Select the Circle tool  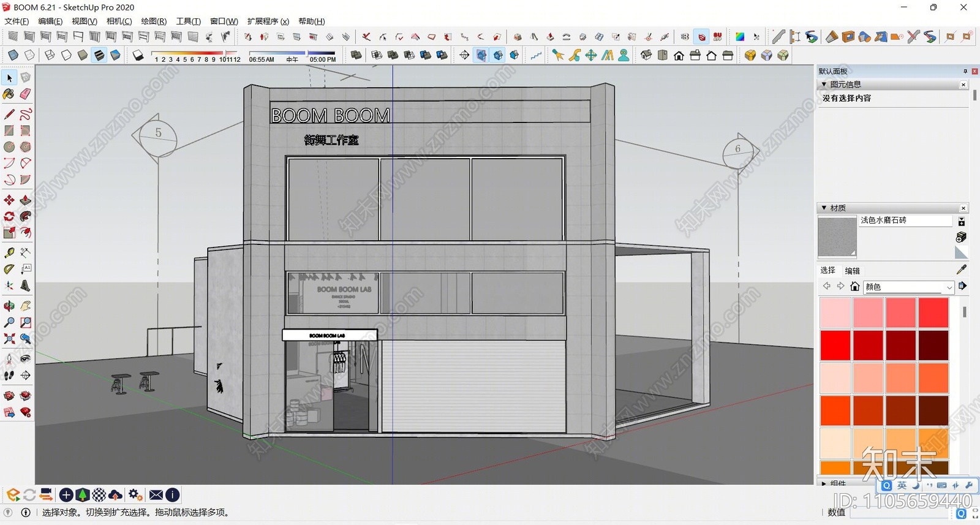9,147
